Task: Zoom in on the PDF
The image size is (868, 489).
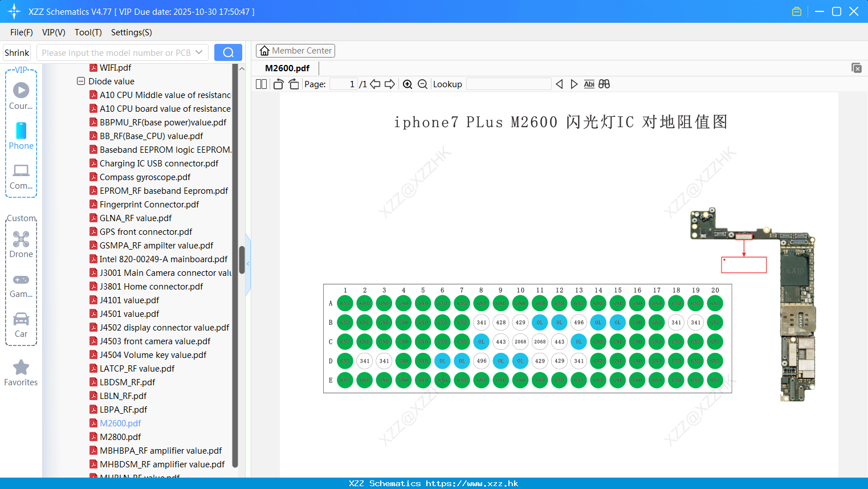Action: click(x=407, y=84)
